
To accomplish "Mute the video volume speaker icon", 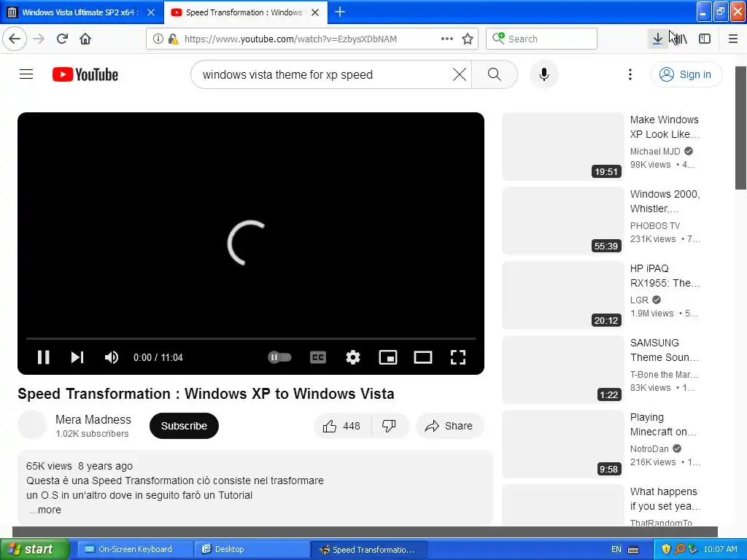I will coord(112,357).
